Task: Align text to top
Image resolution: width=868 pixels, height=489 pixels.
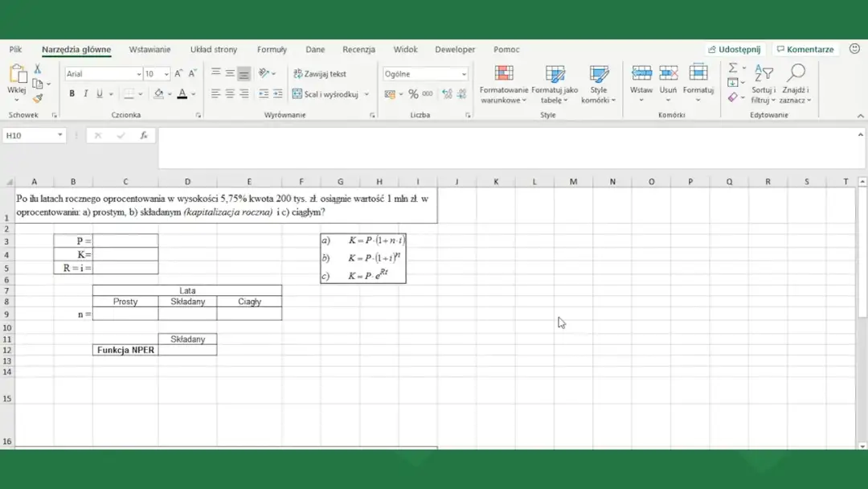Action: click(216, 73)
